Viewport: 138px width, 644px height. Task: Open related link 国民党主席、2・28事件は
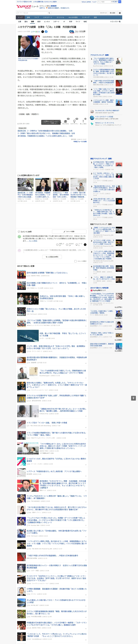pos(45,131)
